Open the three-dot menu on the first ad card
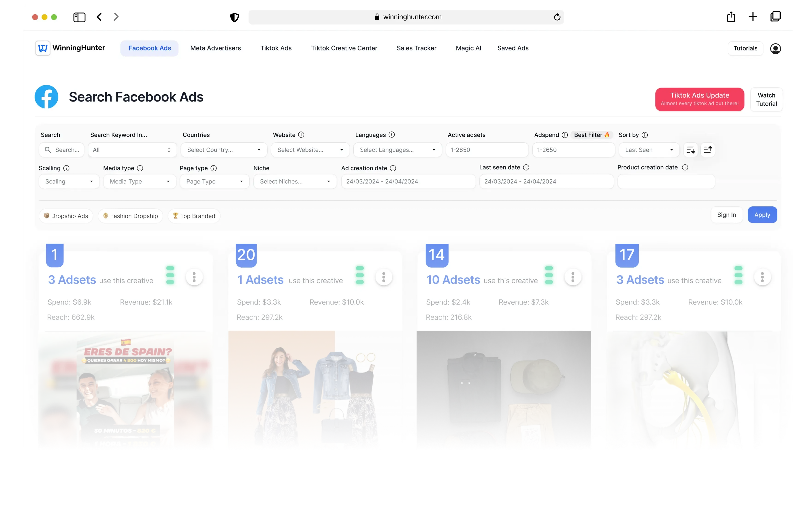Screen dimensions: 812x527 click(194, 277)
